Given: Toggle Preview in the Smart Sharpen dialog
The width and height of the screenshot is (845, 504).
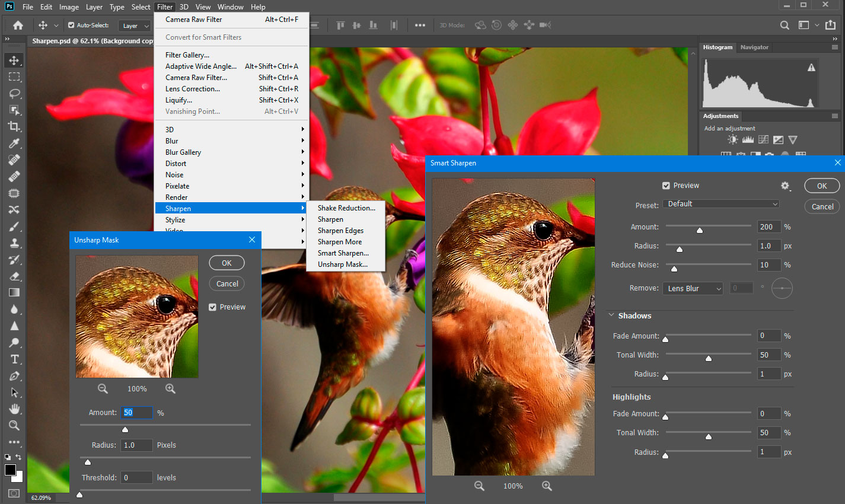Looking at the screenshot, I should (x=666, y=185).
